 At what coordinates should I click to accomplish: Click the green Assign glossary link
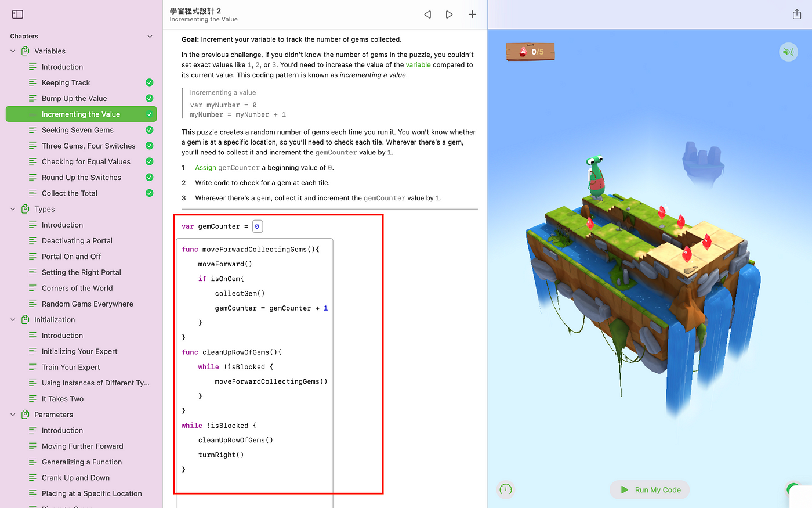(x=205, y=168)
